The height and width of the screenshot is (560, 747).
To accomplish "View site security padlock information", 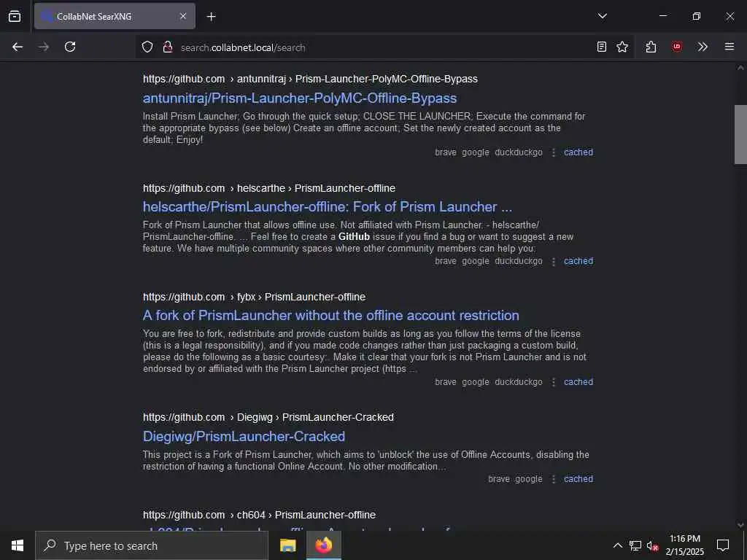I will (x=167, y=47).
